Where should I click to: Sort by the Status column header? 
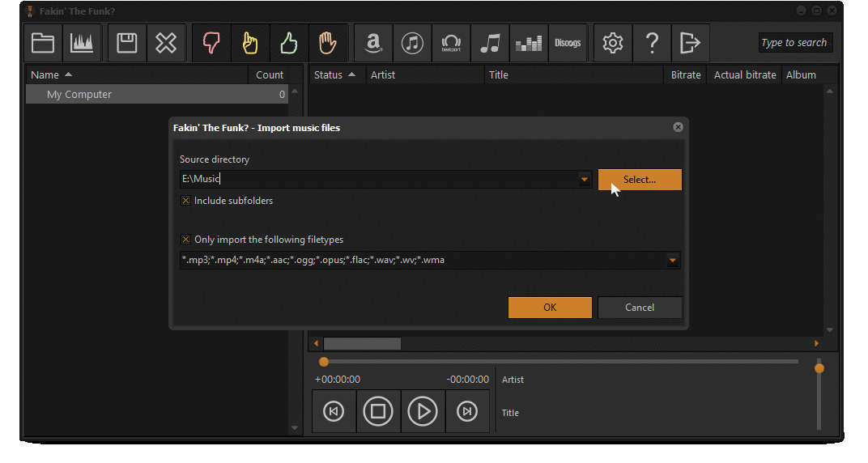pos(337,74)
